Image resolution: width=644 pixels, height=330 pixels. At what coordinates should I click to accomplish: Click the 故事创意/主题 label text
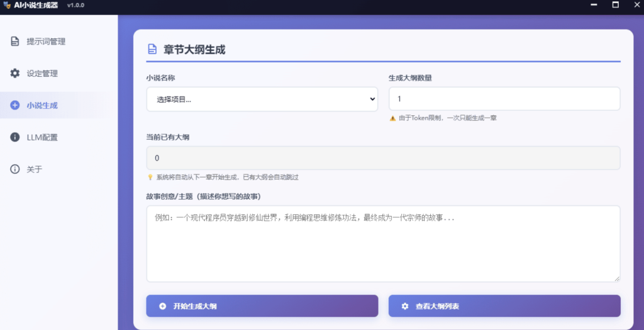204,196
